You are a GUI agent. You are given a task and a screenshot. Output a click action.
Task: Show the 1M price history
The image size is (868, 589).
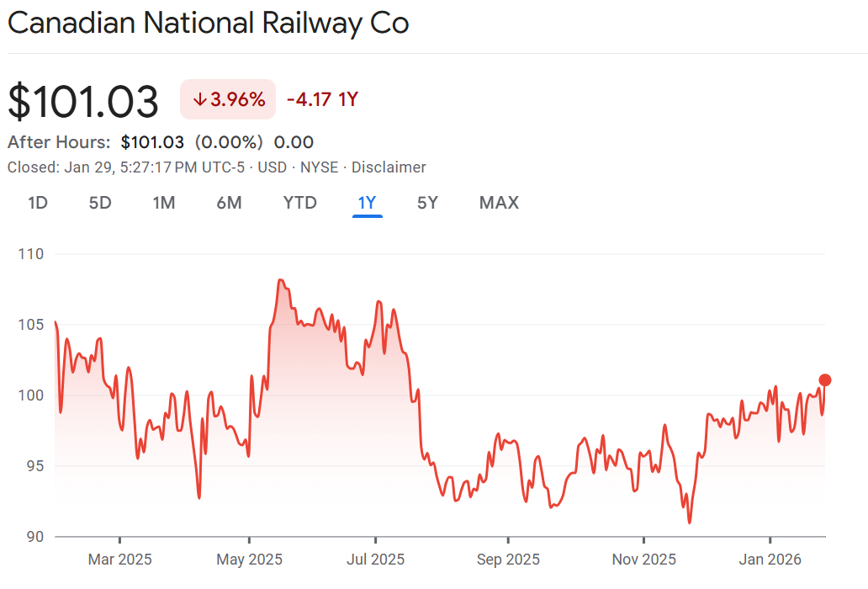tap(164, 203)
